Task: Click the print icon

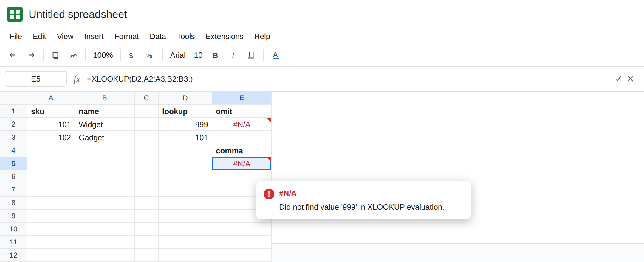Action: click(55, 55)
